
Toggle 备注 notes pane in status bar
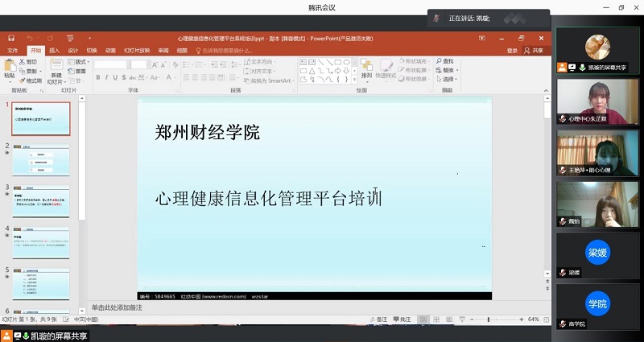click(378, 319)
